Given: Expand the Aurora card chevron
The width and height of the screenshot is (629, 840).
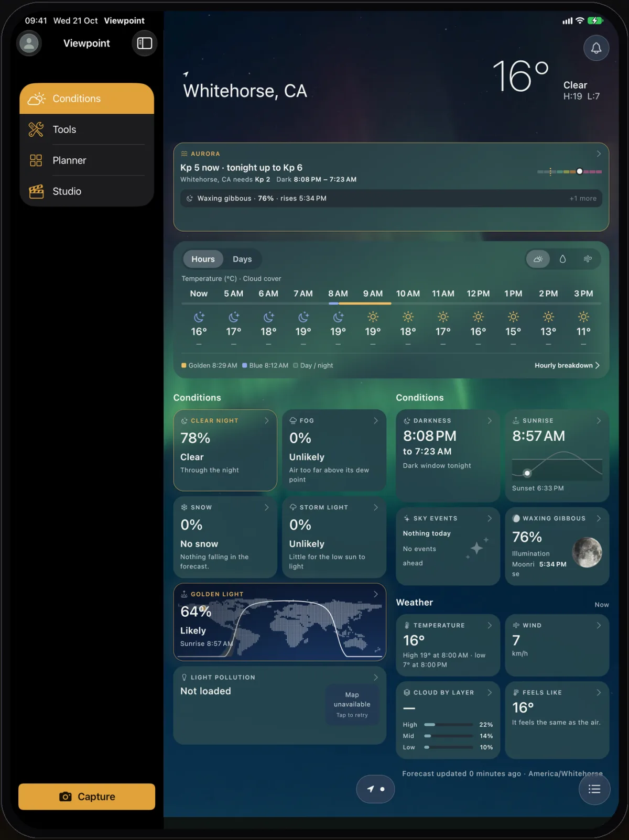Looking at the screenshot, I should [599, 154].
